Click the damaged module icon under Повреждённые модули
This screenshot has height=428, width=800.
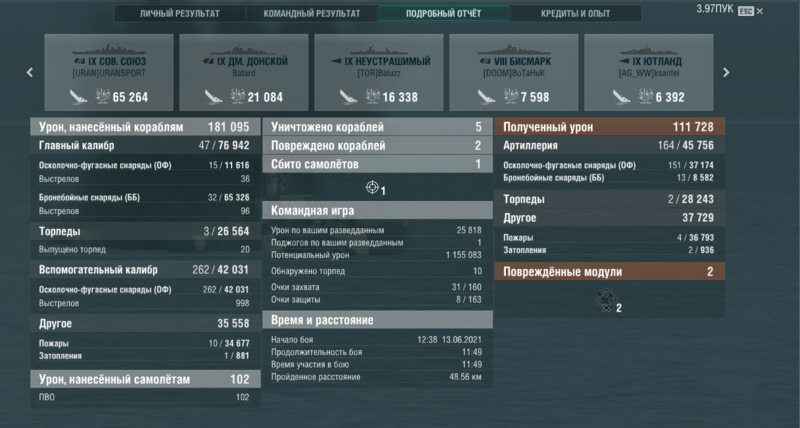[x=603, y=297]
